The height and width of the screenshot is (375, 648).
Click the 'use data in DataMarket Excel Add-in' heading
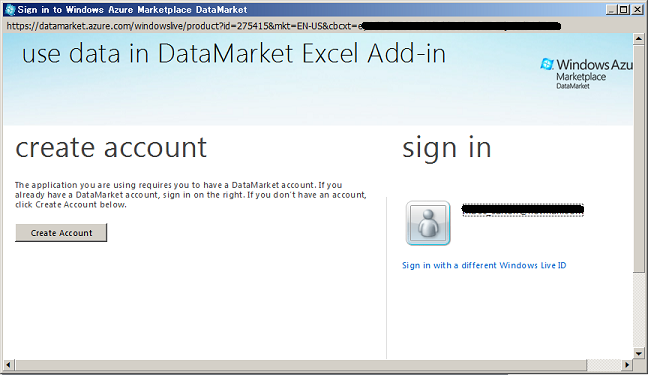coord(234,54)
